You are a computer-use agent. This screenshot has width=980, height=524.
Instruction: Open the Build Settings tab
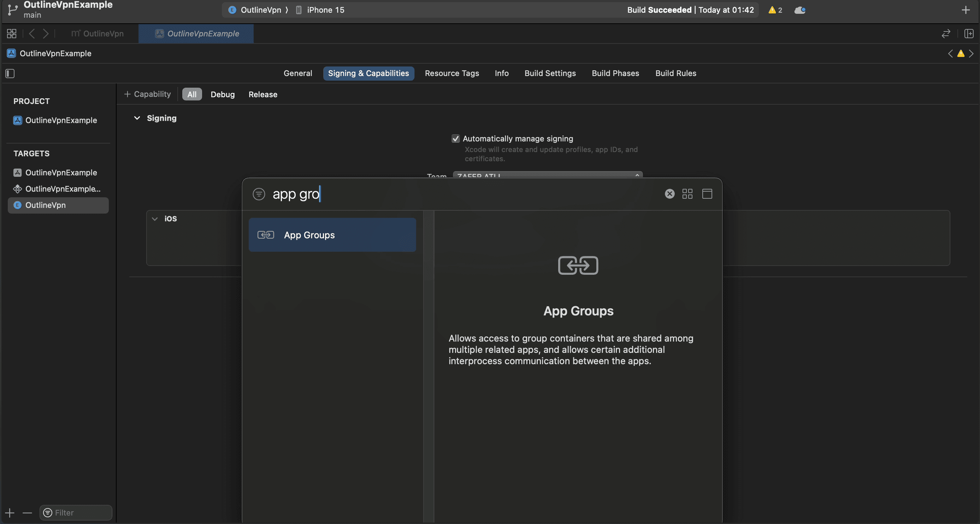point(550,73)
